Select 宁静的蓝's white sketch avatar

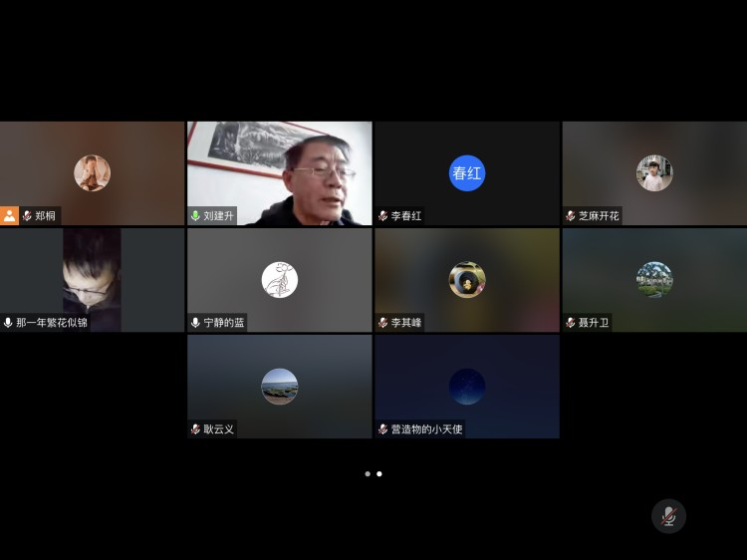[280, 280]
